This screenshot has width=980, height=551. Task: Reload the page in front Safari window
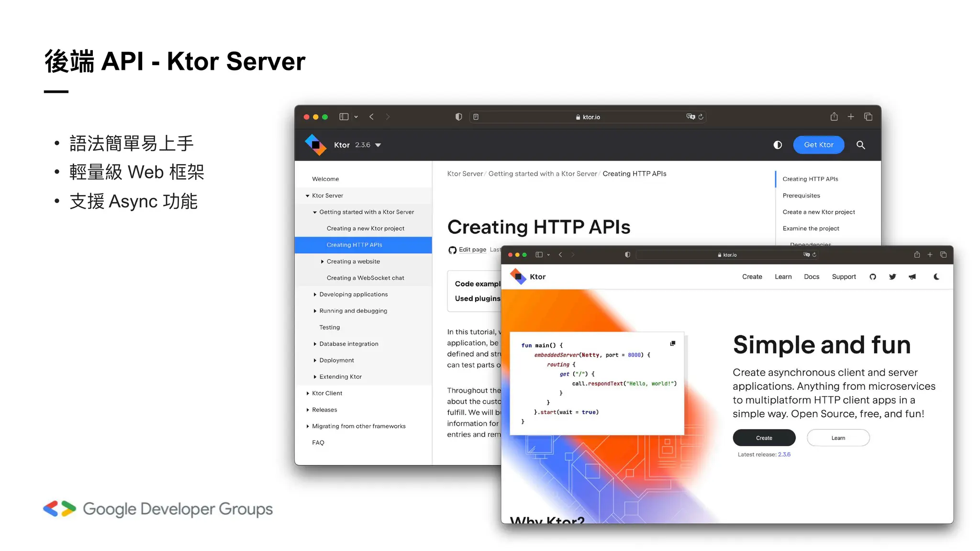pos(814,254)
